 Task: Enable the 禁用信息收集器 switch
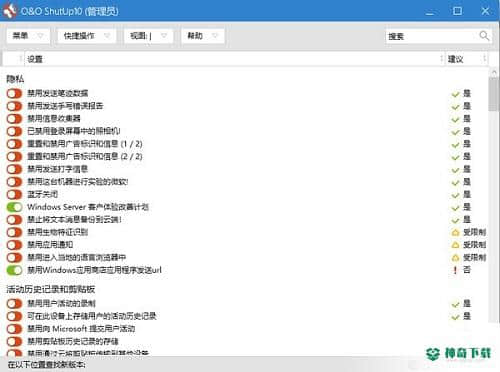[14, 119]
